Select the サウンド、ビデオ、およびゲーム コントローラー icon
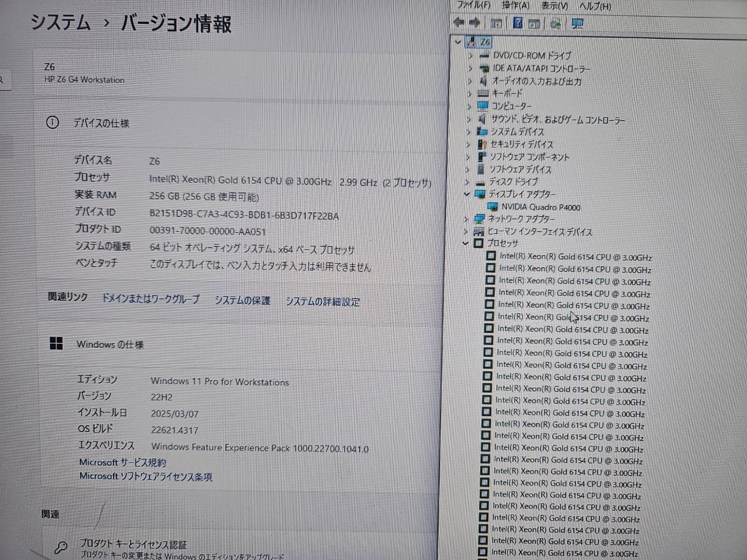Viewport: 747px width, 560px height. 482,118
